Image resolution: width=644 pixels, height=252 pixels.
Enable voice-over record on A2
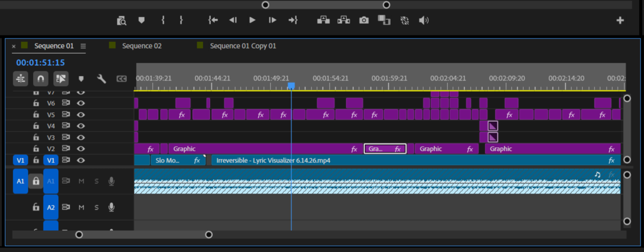112,207
